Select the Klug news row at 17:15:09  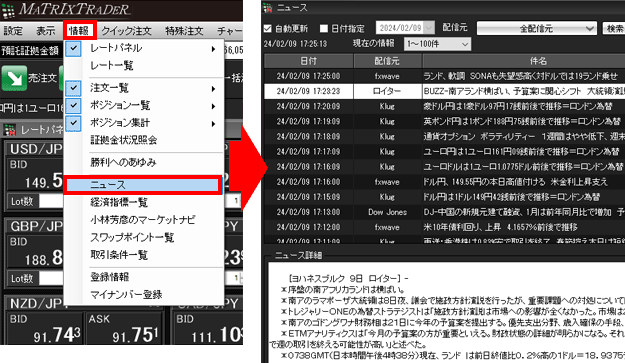(x=444, y=197)
